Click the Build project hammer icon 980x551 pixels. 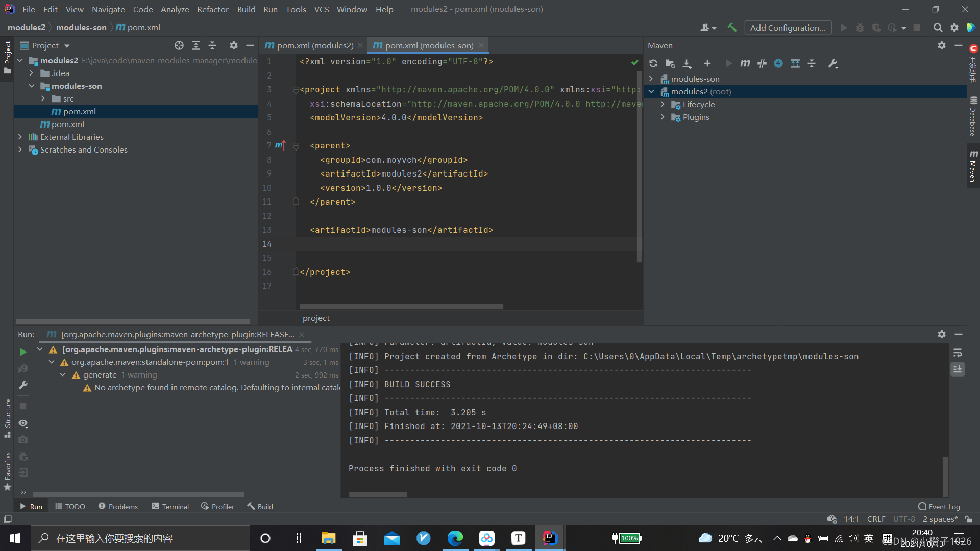click(x=732, y=28)
